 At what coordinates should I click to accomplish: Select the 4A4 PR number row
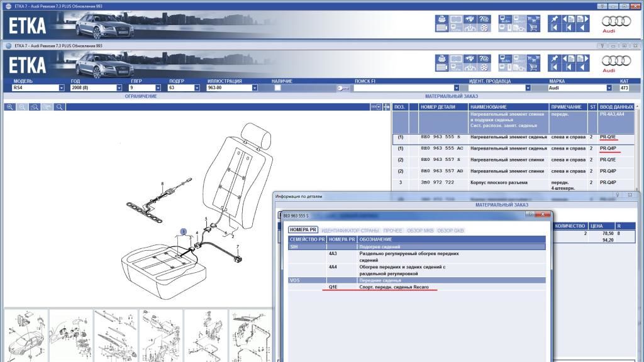click(x=417, y=270)
